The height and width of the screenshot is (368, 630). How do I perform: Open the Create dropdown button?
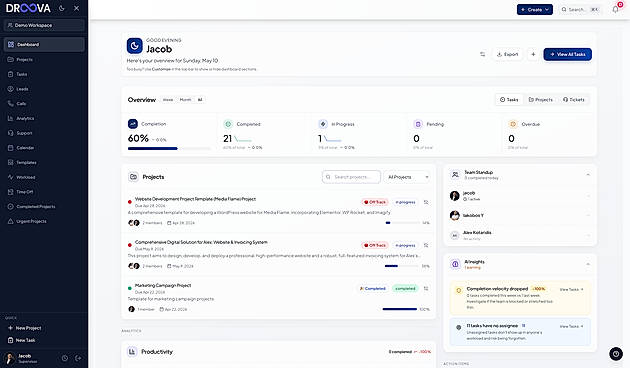click(535, 10)
